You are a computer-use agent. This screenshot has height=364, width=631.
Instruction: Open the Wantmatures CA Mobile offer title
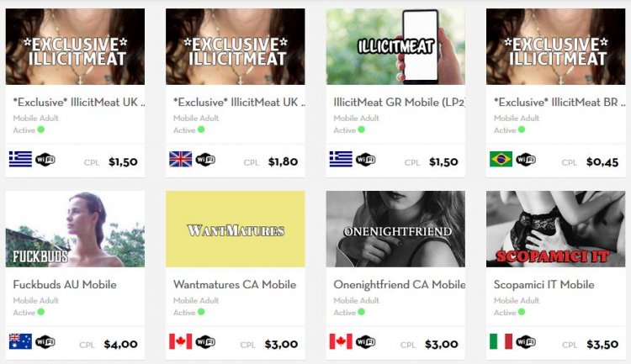[x=235, y=285]
